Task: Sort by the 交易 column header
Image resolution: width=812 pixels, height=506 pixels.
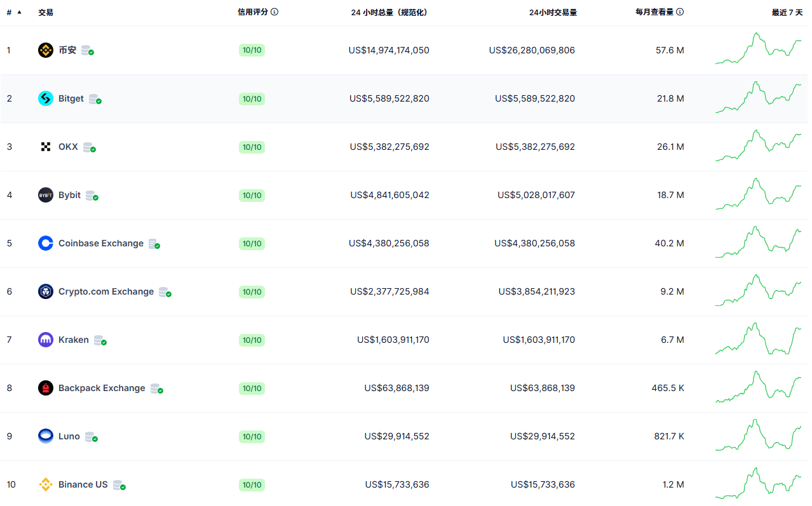Action: pyautogui.click(x=46, y=12)
